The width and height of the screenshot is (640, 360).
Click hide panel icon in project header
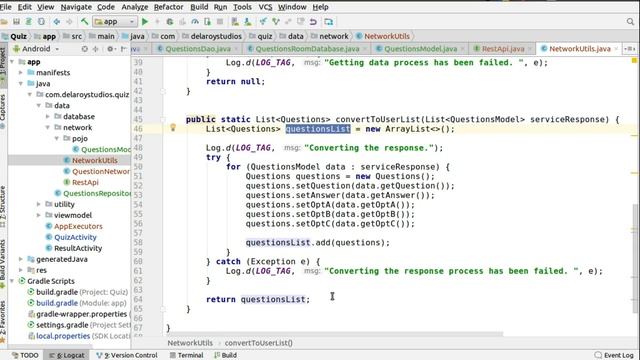[x=124, y=49]
